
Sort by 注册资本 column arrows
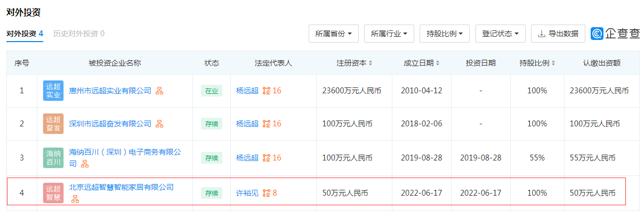pos(371,63)
